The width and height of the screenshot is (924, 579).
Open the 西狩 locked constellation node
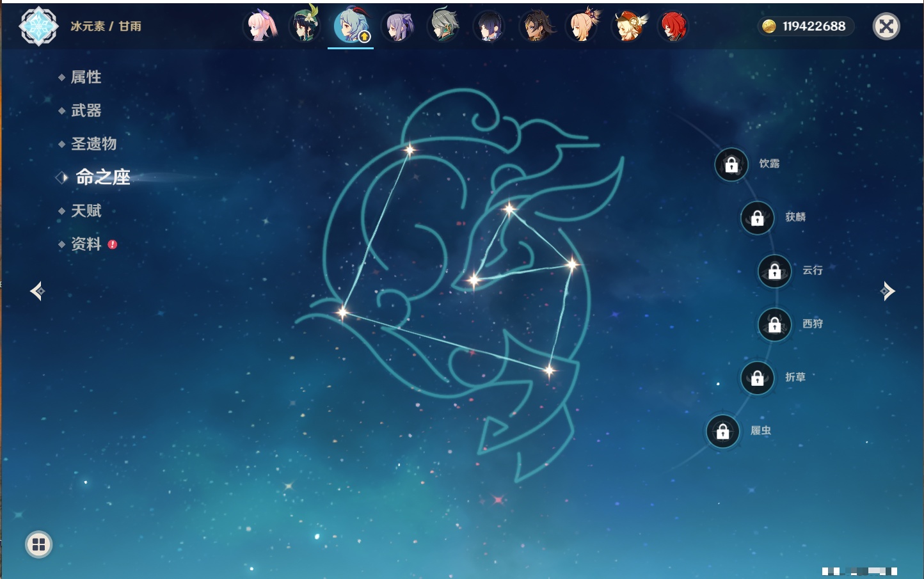pos(775,325)
